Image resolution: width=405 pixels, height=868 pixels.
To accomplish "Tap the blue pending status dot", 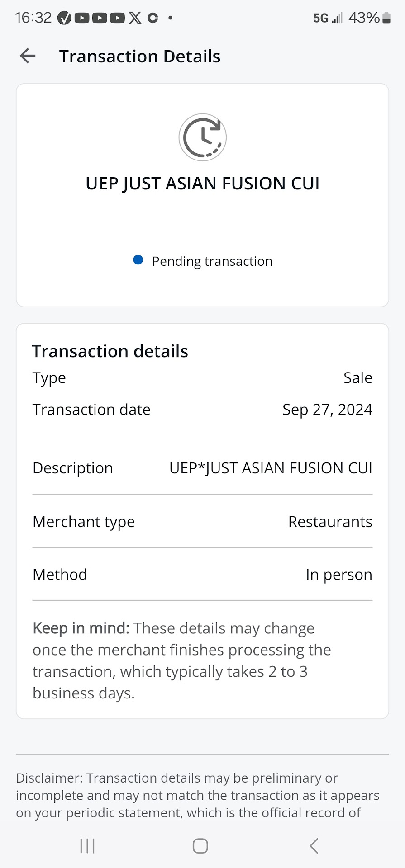I will (138, 260).
